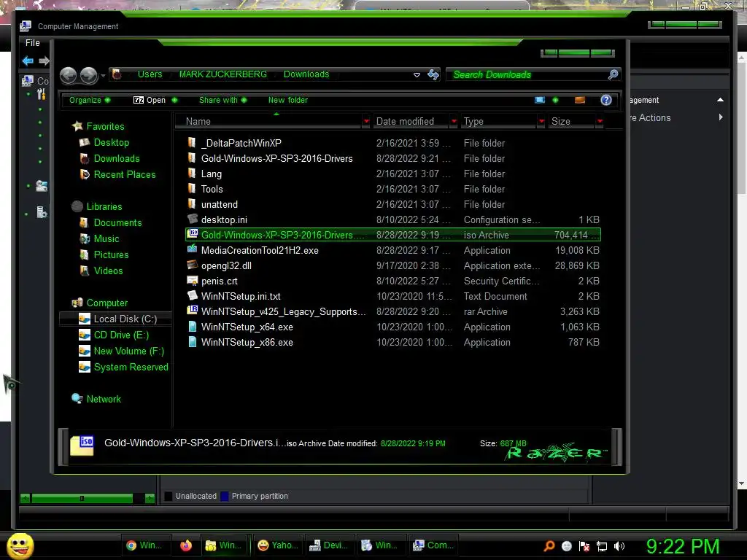The image size is (747, 560).
Task: Toggle the preview pane icon
Action: (580, 100)
